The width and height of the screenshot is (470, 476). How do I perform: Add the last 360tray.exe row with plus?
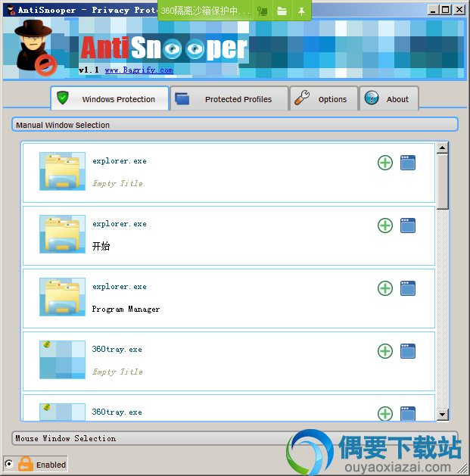[x=385, y=413]
